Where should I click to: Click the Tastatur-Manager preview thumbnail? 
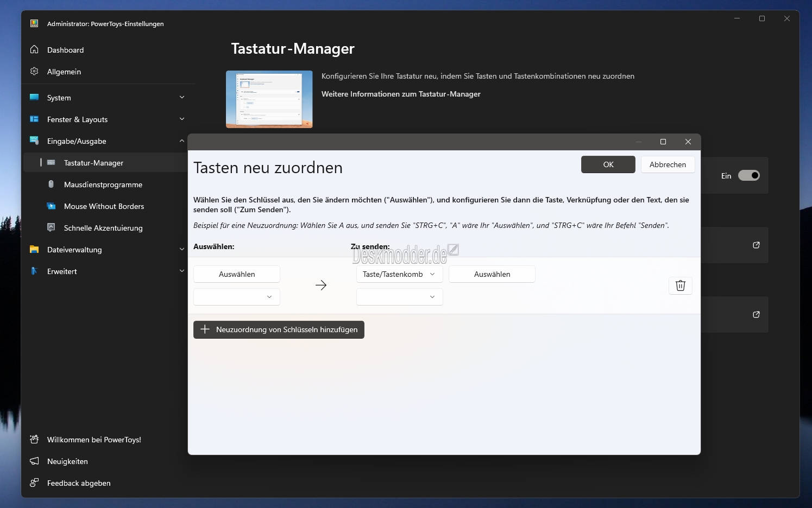[x=269, y=99]
